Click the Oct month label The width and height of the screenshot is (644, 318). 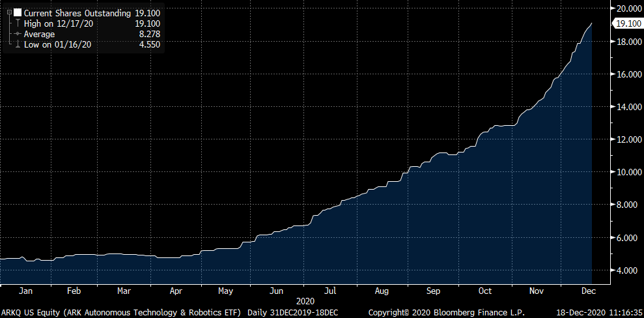tap(485, 291)
